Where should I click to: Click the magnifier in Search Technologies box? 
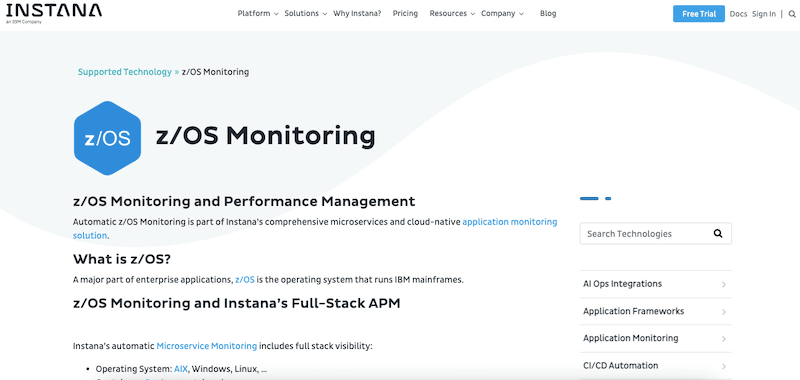718,234
